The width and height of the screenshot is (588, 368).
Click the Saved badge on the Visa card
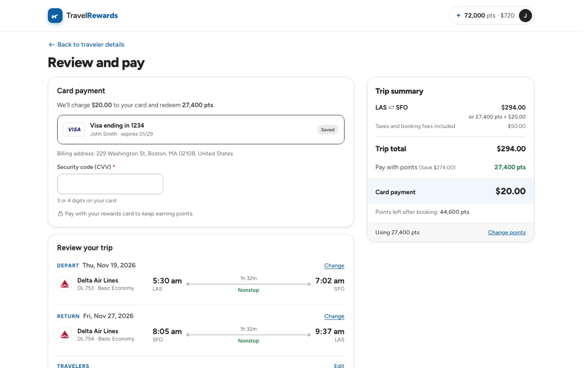[x=328, y=130]
